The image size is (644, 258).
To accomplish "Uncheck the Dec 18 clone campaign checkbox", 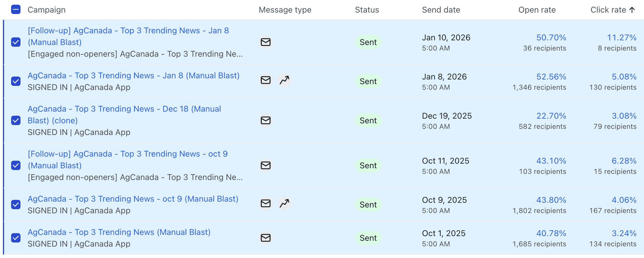I will click(x=16, y=120).
